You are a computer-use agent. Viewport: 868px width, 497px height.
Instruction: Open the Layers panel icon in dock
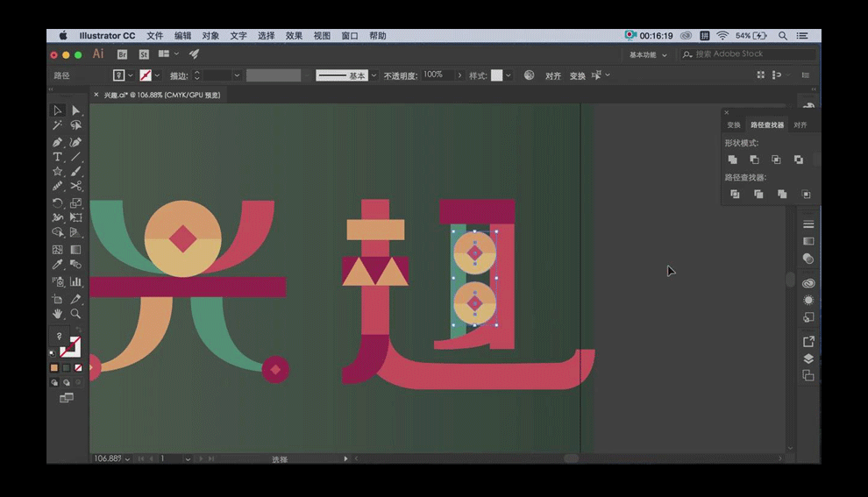click(x=808, y=359)
